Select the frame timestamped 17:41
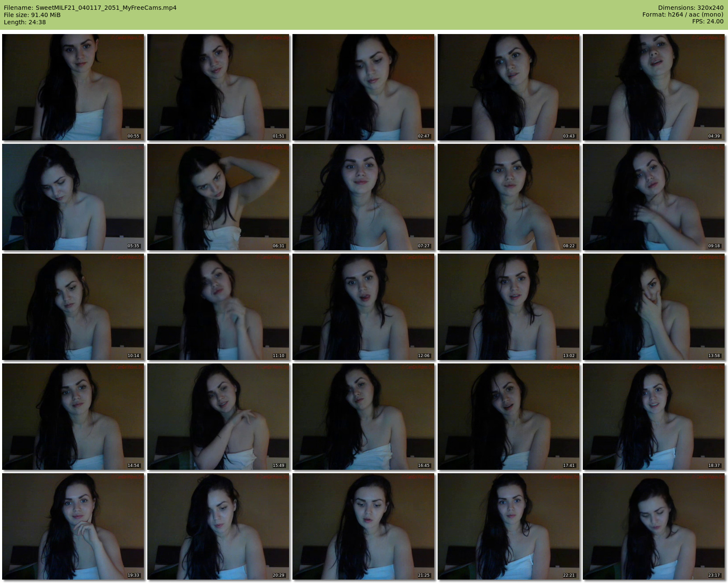 pyautogui.click(x=508, y=417)
